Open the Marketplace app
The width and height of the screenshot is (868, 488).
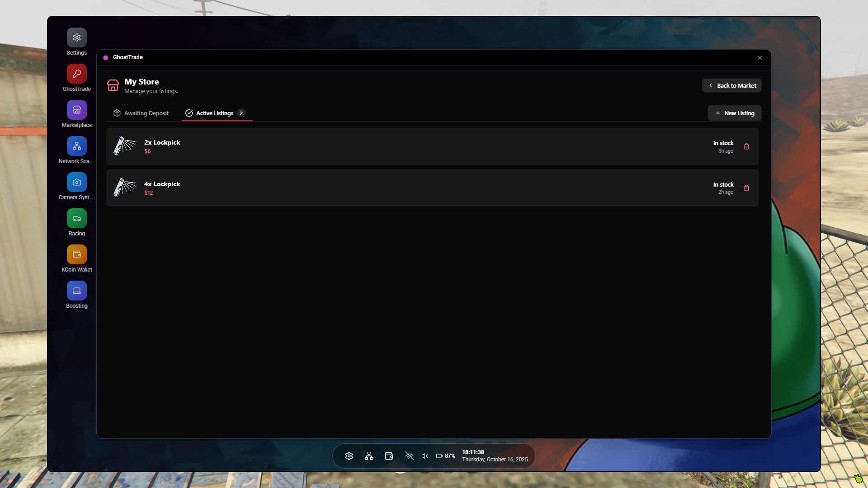point(77,110)
